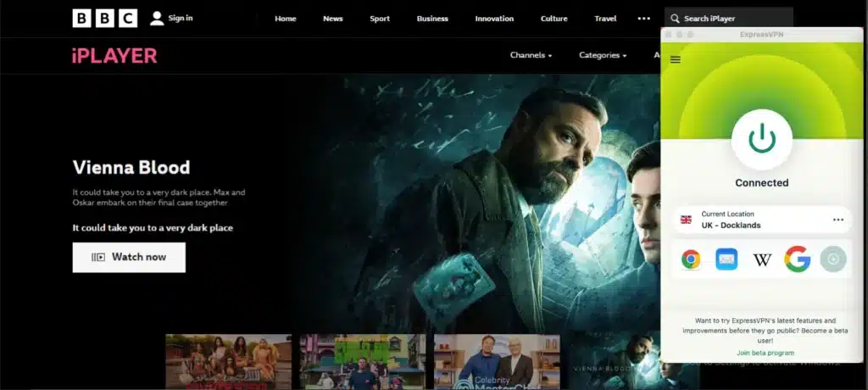This screenshot has height=390, width=868.
Task: Click the BBC logo
Action: (x=104, y=18)
